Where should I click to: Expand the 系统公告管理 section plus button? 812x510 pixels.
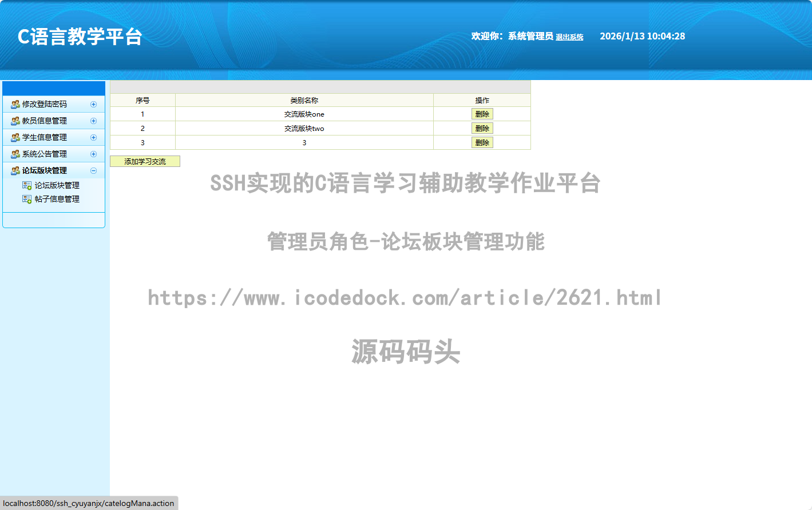tap(93, 154)
